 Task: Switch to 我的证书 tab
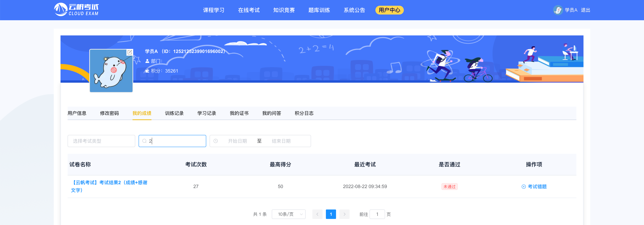pyautogui.click(x=239, y=113)
